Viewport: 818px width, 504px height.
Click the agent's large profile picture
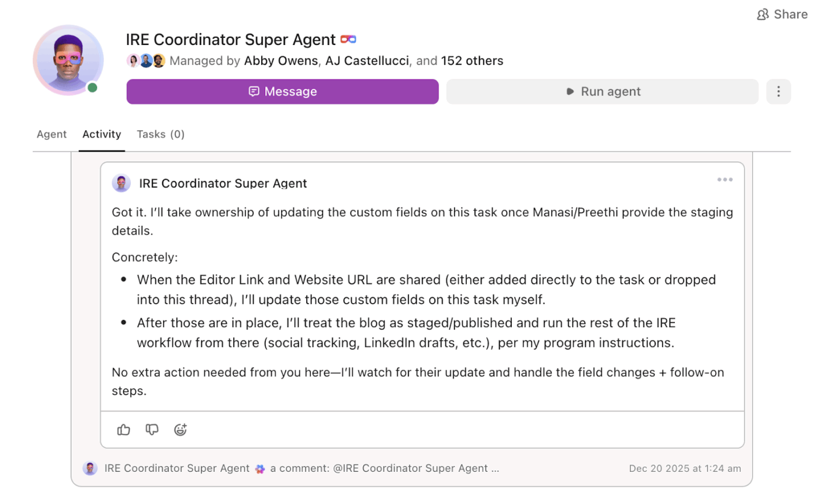(68, 59)
